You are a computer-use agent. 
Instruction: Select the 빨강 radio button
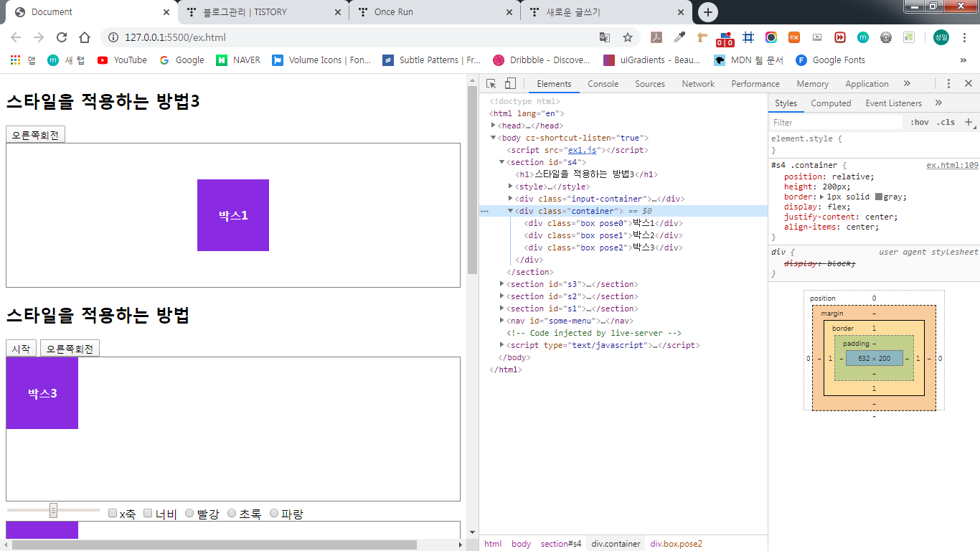tap(189, 513)
